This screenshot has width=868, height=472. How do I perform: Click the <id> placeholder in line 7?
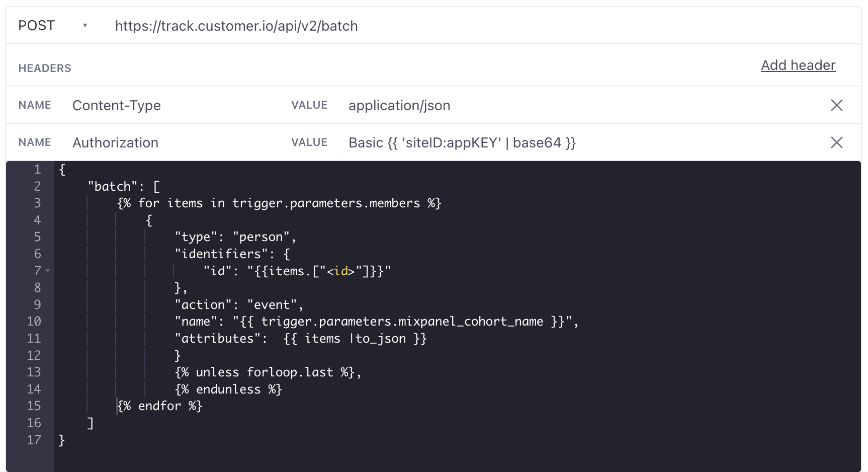(341, 271)
